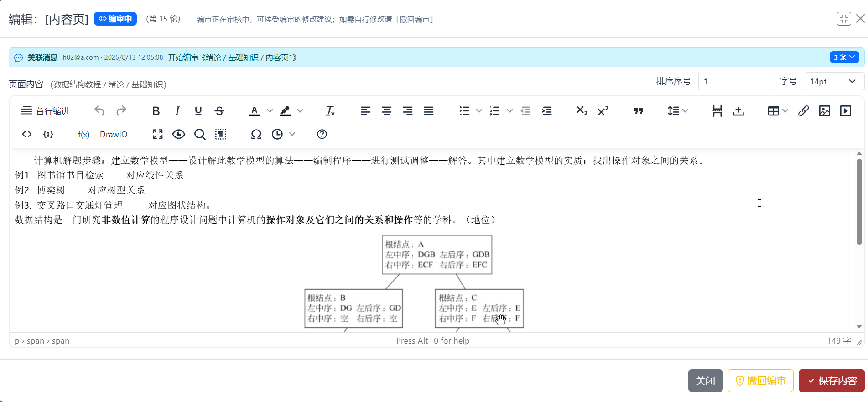This screenshot has width=868, height=402.
Task: Apply the highlight background color
Action: point(285,111)
